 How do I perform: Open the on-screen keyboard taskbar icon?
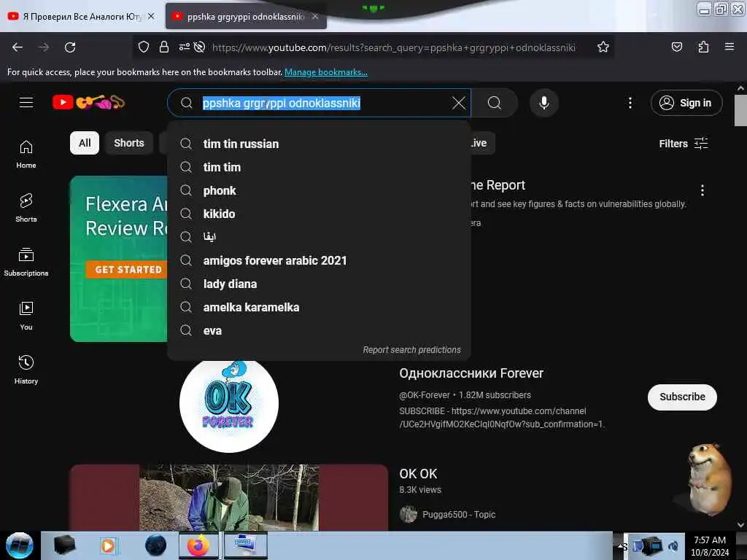[246, 545]
